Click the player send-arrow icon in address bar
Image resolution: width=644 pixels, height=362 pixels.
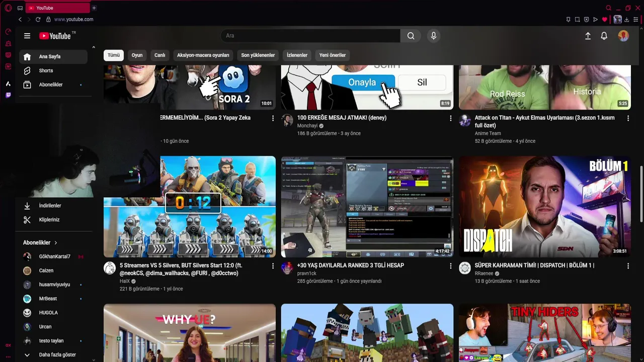coord(596,20)
